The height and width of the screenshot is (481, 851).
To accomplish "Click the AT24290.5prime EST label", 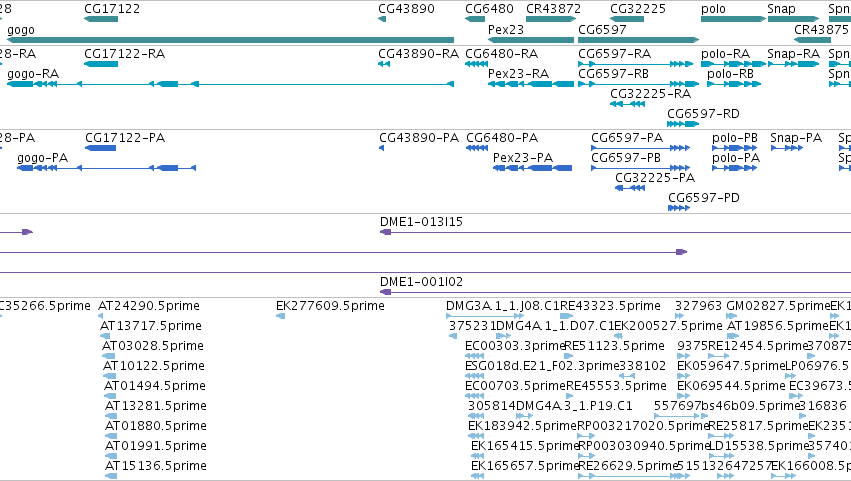I will point(149,306).
